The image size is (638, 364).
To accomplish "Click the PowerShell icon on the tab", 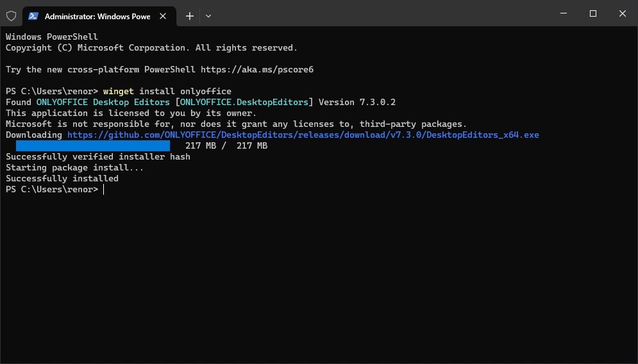I will pos(33,16).
